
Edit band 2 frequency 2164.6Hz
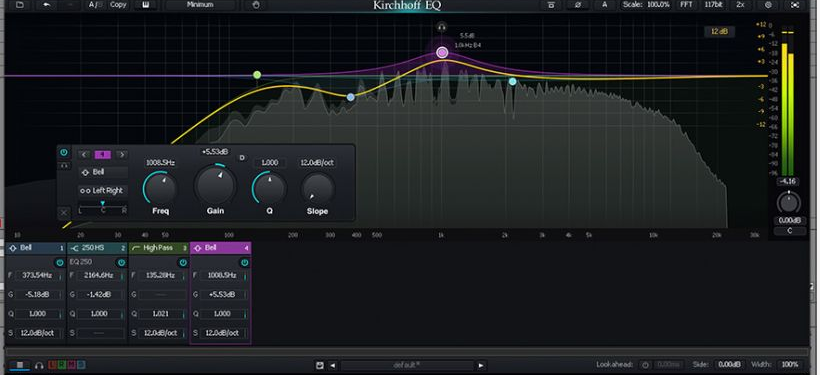point(99,275)
